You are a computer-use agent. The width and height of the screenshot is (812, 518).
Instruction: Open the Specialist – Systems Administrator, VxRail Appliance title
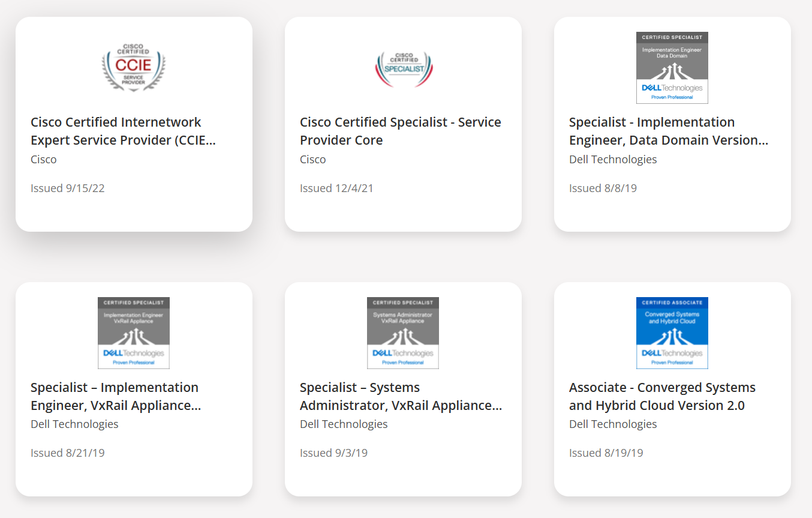[401, 396]
